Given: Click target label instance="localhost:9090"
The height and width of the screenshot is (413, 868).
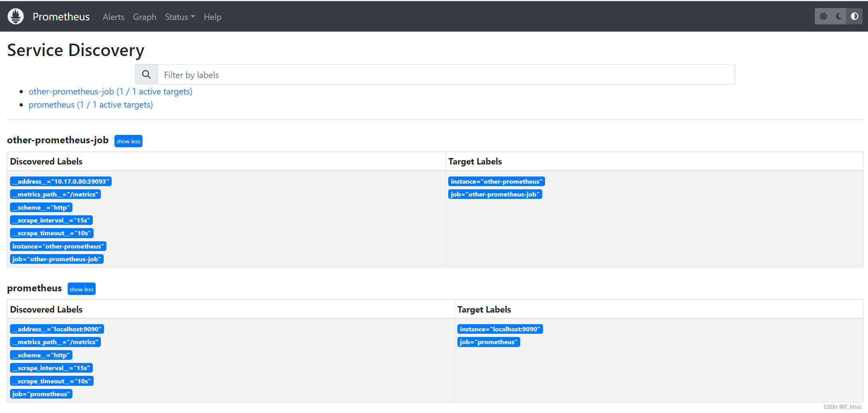Looking at the screenshot, I should [x=500, y=329].
